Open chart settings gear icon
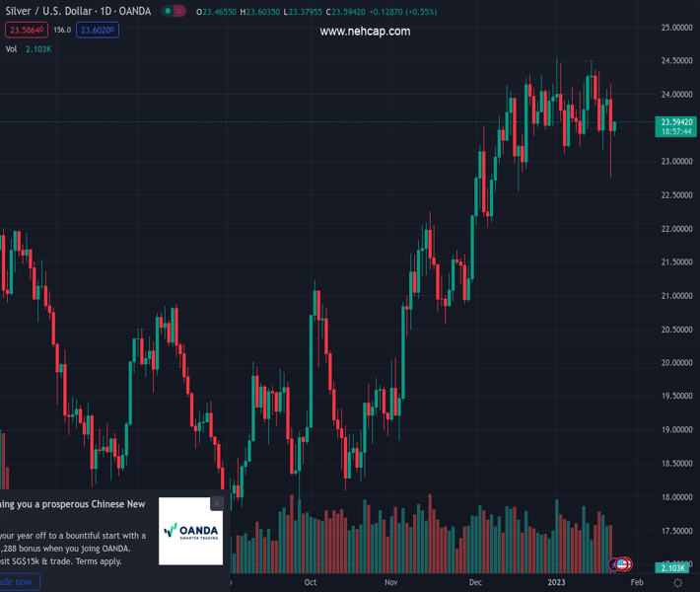Viewport: 700px width, 592px height. [x=677, y=583]
